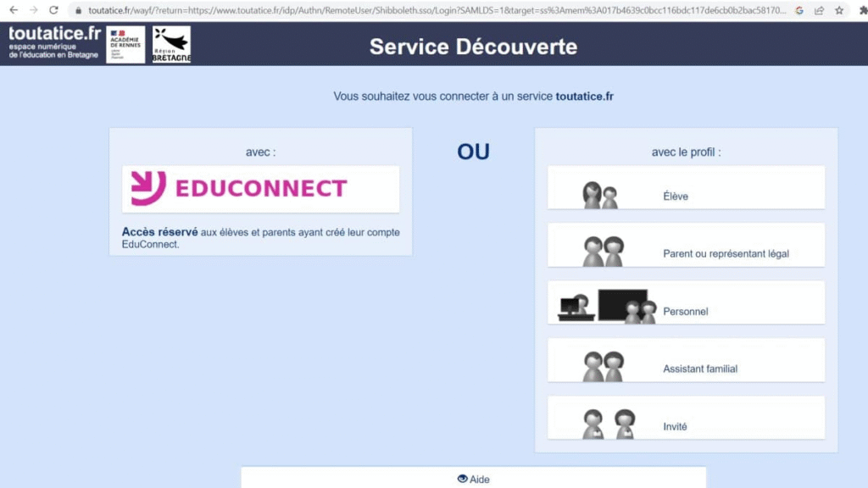Bookmark this page with the star icon

[x=838, y=10]
